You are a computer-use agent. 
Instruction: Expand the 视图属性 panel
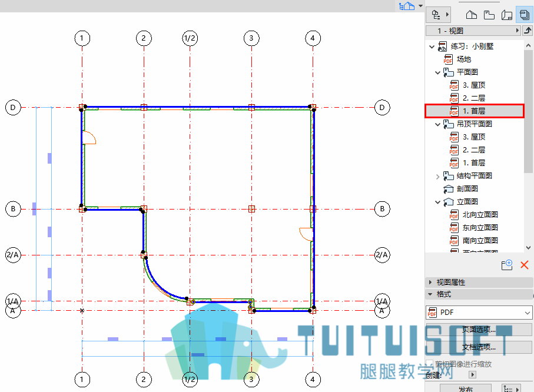[430, 283]
